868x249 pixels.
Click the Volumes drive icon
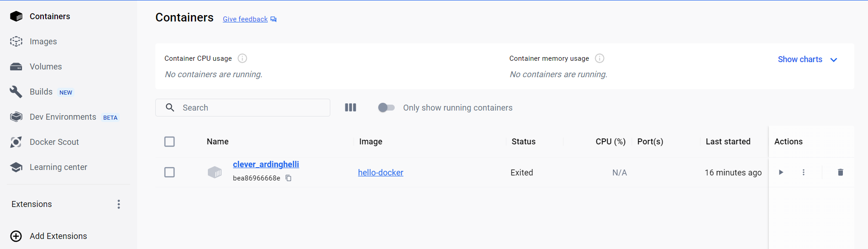(16, 67)
